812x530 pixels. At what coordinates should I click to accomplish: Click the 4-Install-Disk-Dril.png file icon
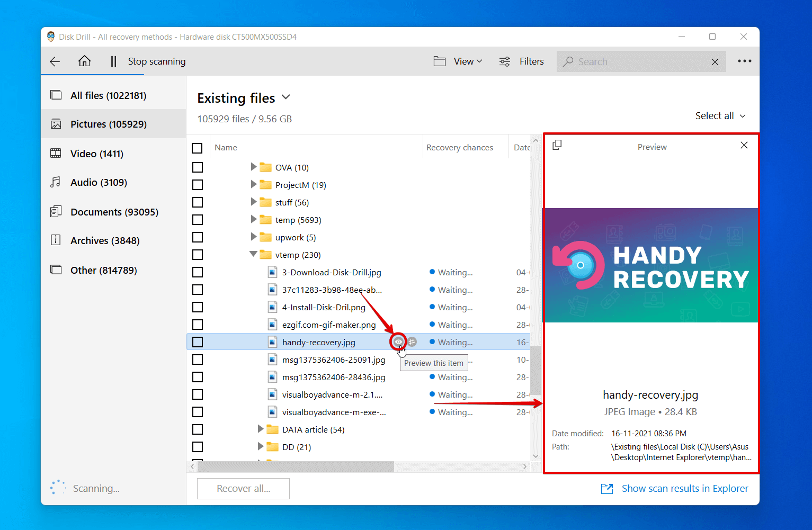click(272, 307)
